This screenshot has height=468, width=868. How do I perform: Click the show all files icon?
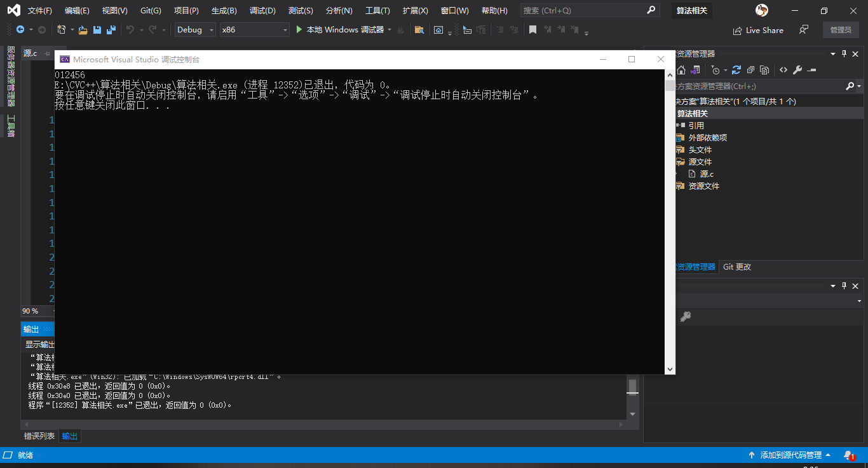(x=764, y=70)
